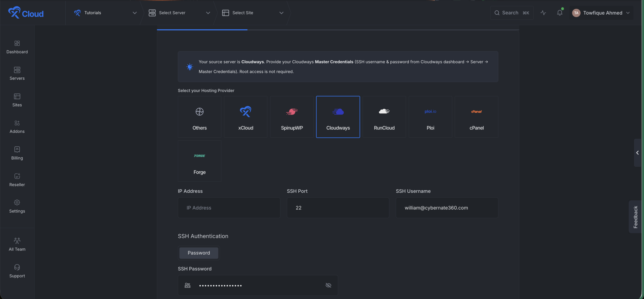
Task: Click the Search box in header
Action: point(512,13)
